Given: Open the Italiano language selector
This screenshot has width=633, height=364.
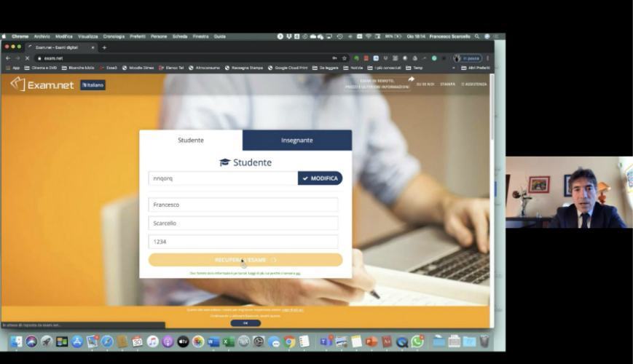Looking at the screenshot, I should point(93,85).
